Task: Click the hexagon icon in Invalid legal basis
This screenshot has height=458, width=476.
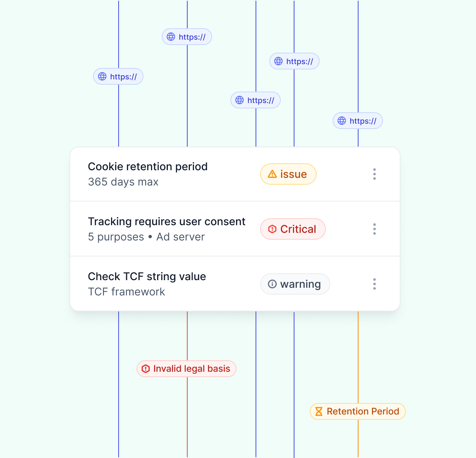Action: coord(146,369)
